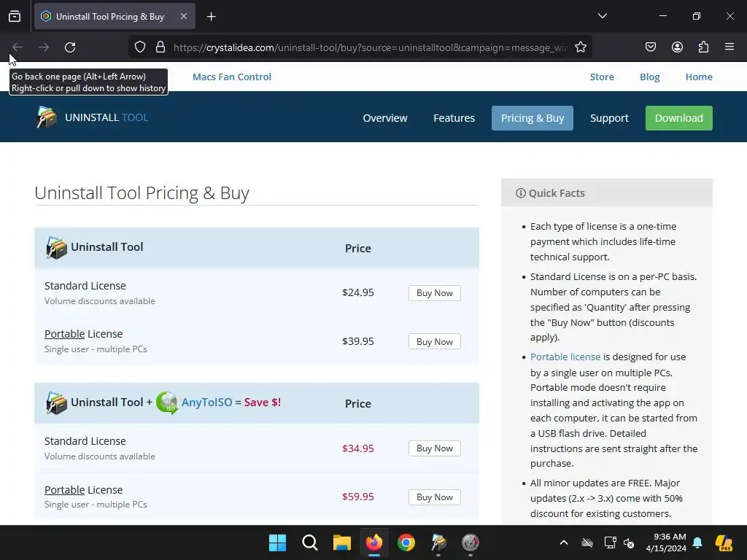Buy Now for $34.95 bundle Standard License
This screenshot has width=747, height=560.
[x=435, y=448]
